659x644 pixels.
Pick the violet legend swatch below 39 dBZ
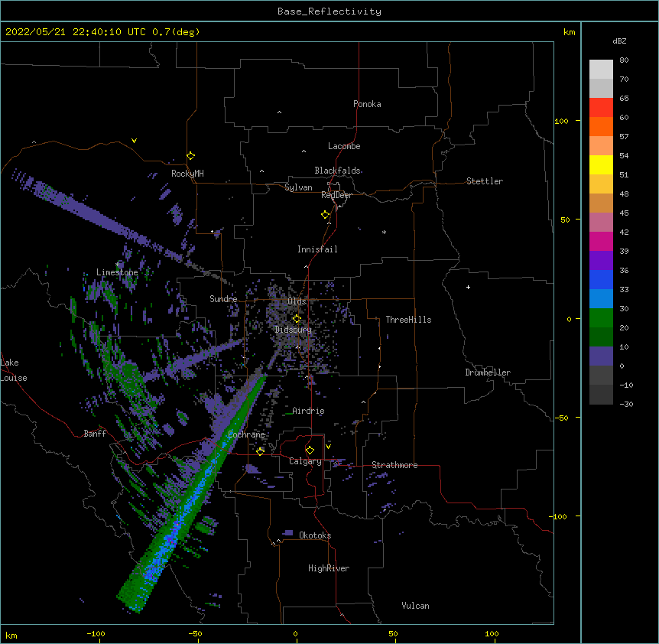[x=601, y=261]
